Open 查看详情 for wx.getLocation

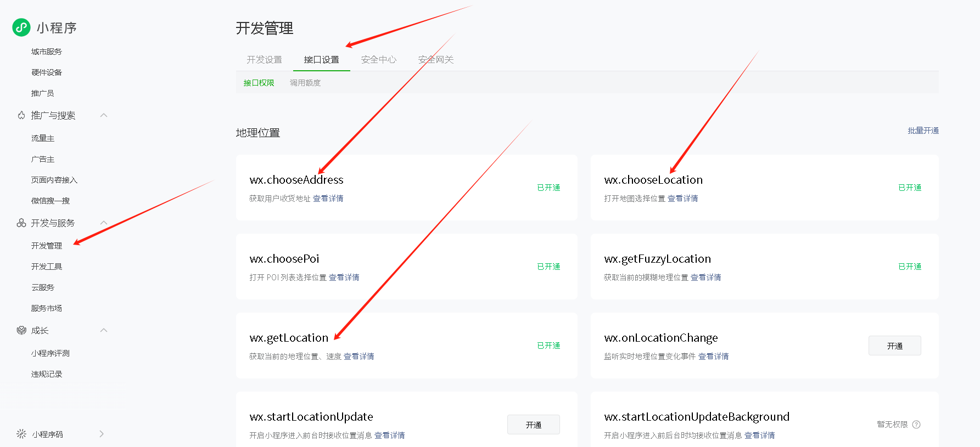[359, 357]
